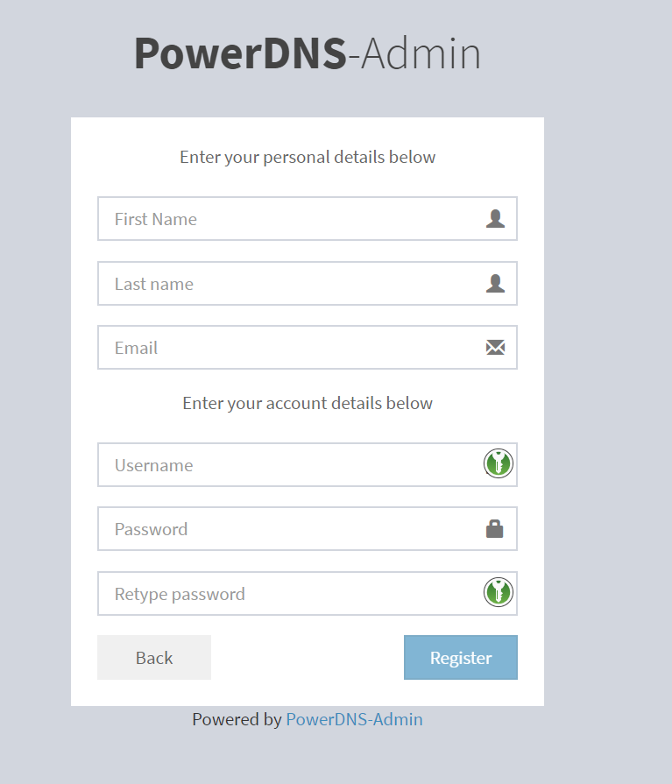Screen dimensions: 672x784
Task: Click the Register button
Action: [x=461, y=658]
